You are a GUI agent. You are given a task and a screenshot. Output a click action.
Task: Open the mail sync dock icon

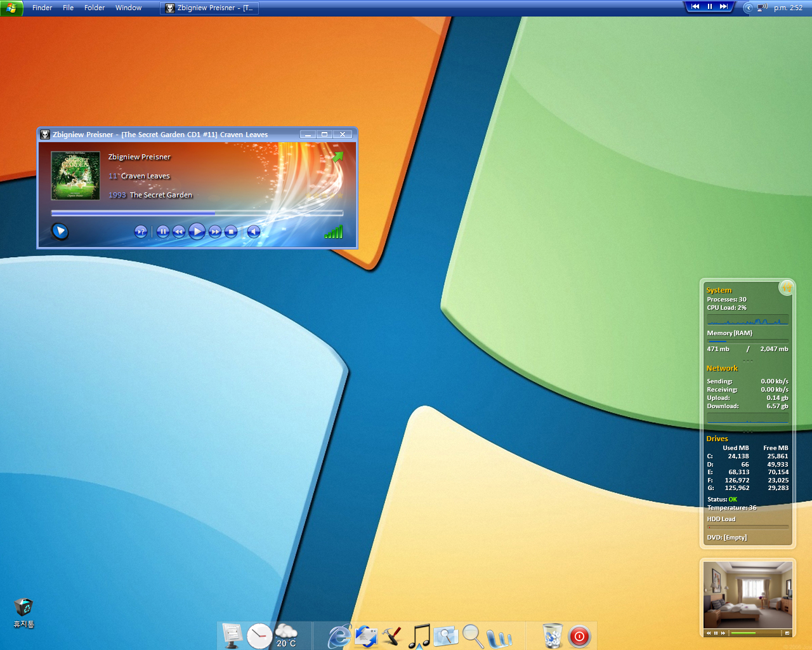pyautogui.click(x=366, y=636)
